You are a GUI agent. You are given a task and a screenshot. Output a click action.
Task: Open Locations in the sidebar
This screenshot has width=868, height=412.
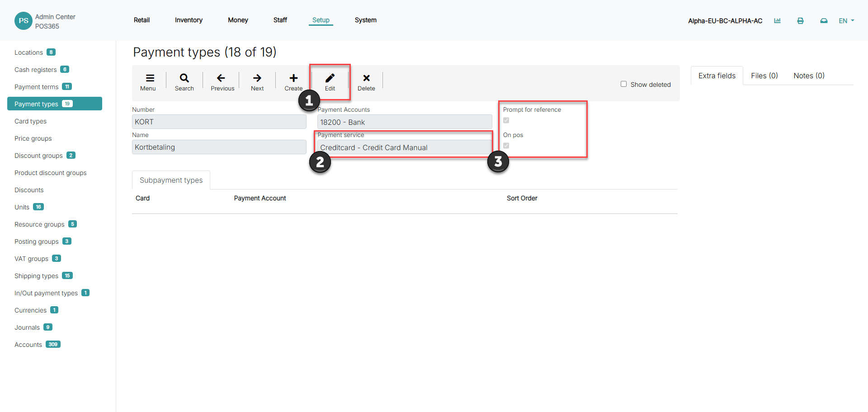click(28, 52)
